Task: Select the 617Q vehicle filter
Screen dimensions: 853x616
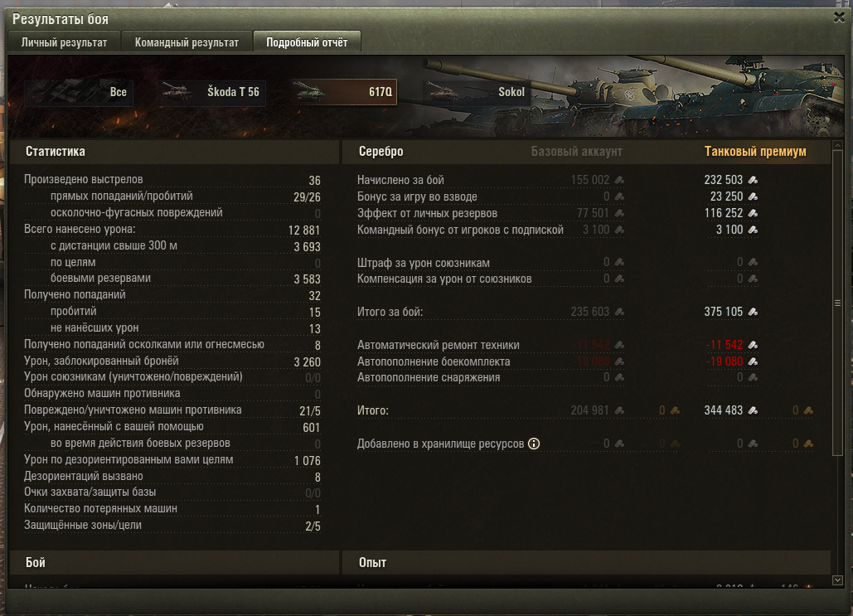Action: pos(342,92)
